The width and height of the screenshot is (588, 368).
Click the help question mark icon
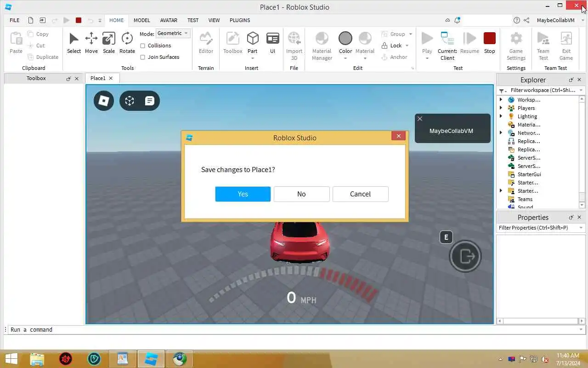click(x=517, y=20)
